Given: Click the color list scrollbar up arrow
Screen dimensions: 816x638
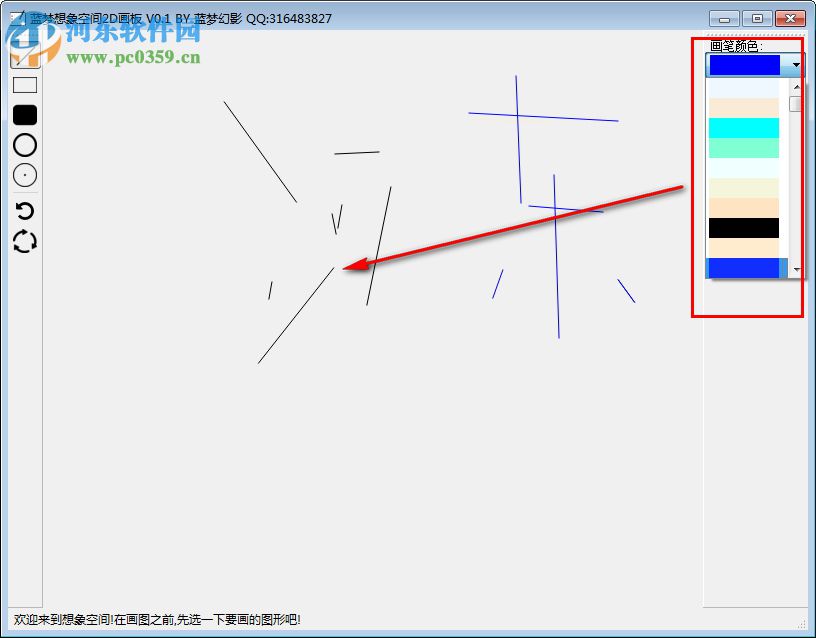Looking at the screenshot, I should [x=795, y=88].
